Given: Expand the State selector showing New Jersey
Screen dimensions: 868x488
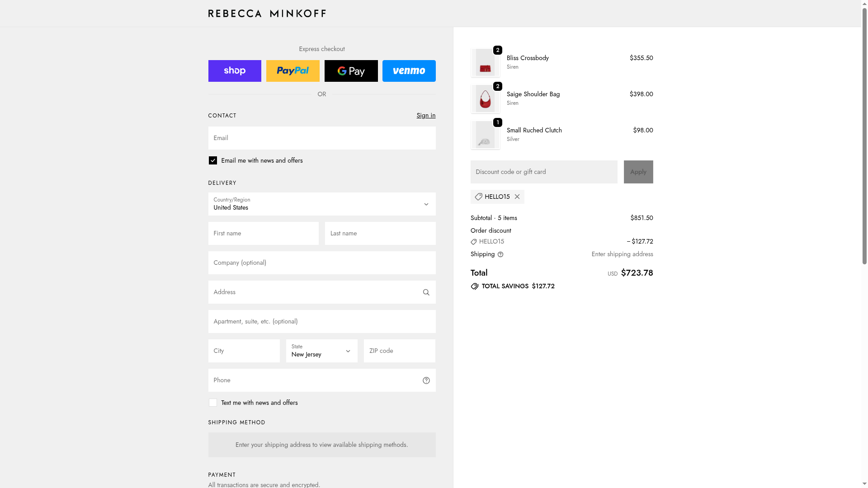Looking at the screenshot, I should point(321,351).
